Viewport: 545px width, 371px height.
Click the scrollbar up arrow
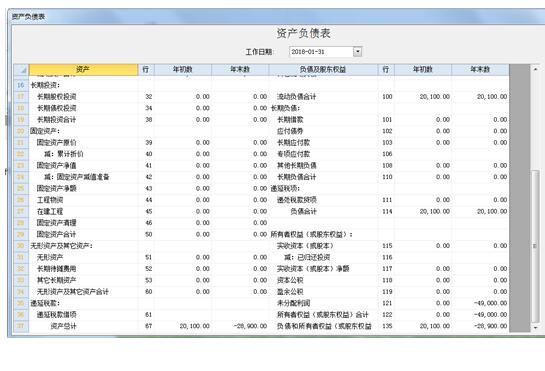[x=535, y=69]
